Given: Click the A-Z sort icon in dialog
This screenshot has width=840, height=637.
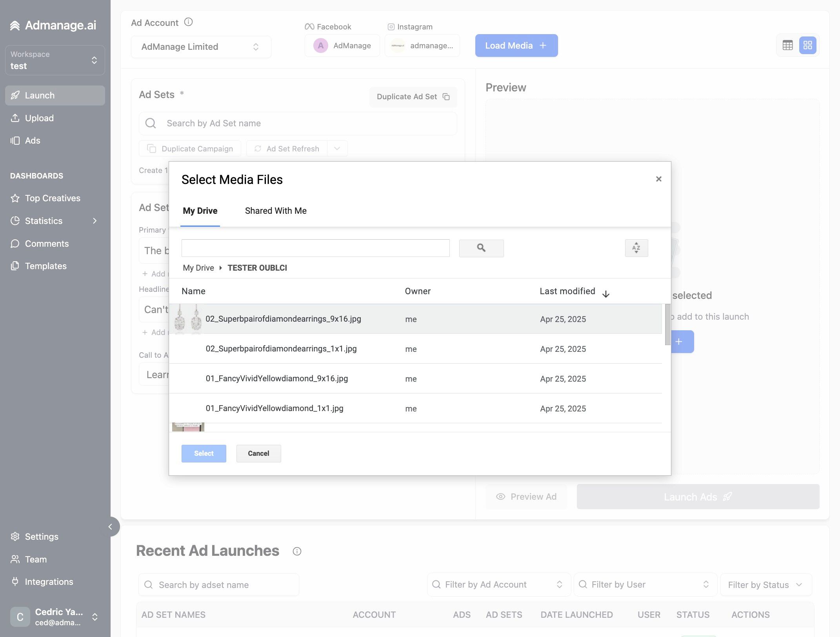Looking at the screenshot, I should point(636,248).
